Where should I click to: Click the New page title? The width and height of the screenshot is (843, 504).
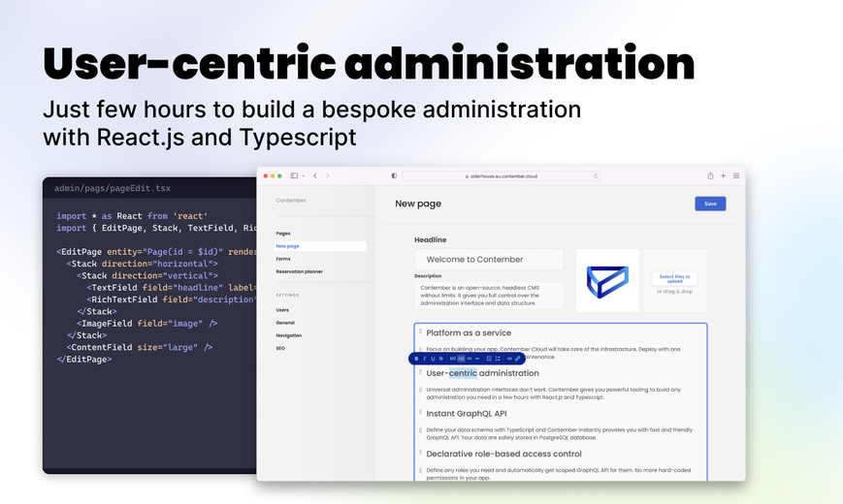(x=418, y=204)
